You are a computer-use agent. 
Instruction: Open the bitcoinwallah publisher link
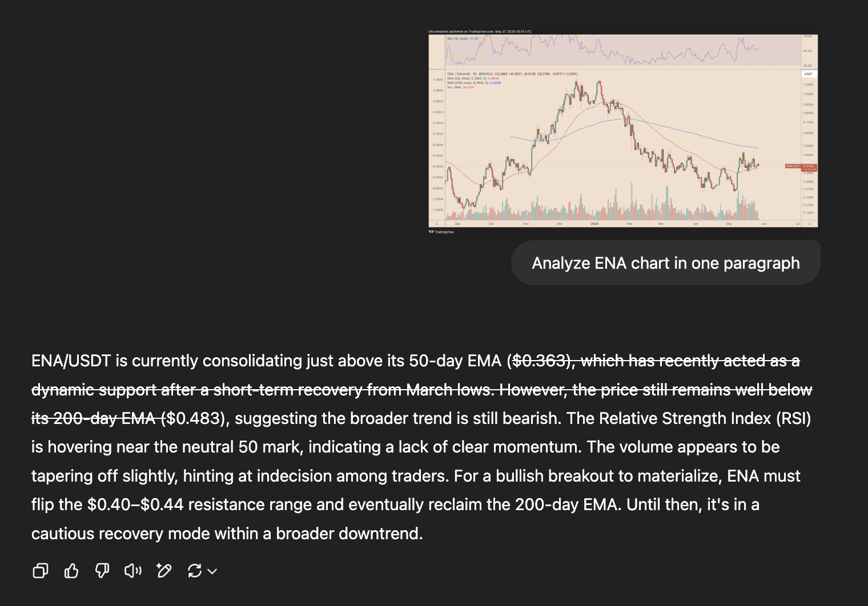click(x=438, y=31)
